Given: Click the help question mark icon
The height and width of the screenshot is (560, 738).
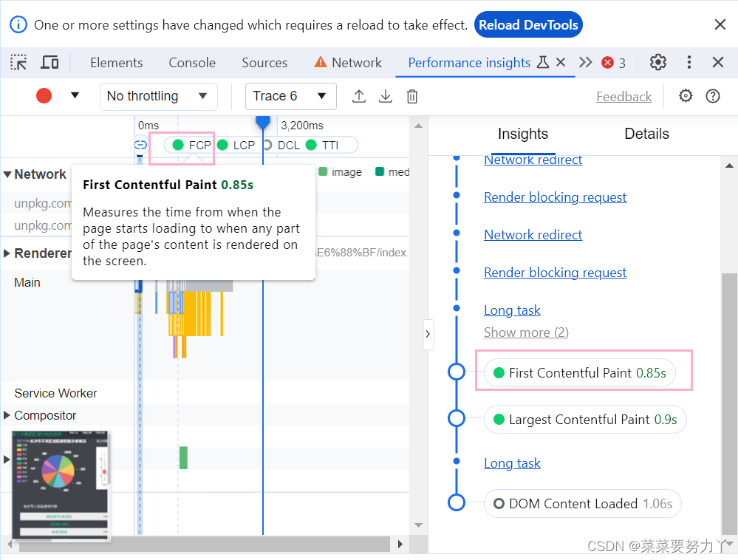Looking at the screenshot, I should click(x=713, y=96).
